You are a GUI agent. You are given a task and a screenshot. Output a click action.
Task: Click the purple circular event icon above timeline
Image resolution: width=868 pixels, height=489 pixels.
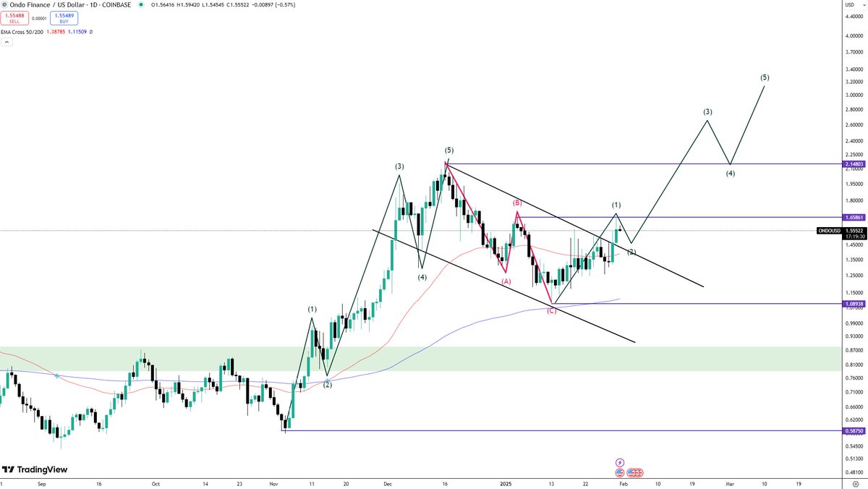tap(620, 462)
